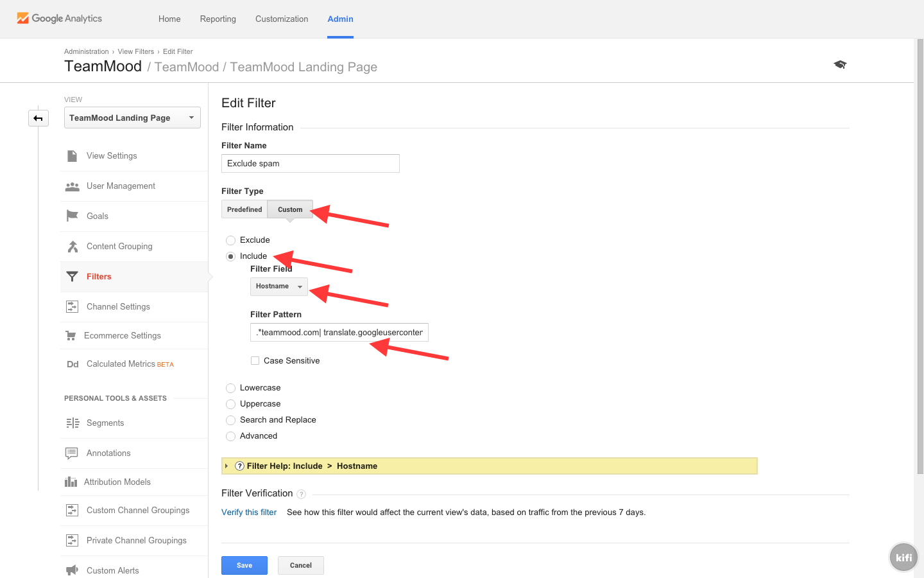Click the Private Channel Groupings icon
Screen dimensions: 924x578
[x=73, y=541]
